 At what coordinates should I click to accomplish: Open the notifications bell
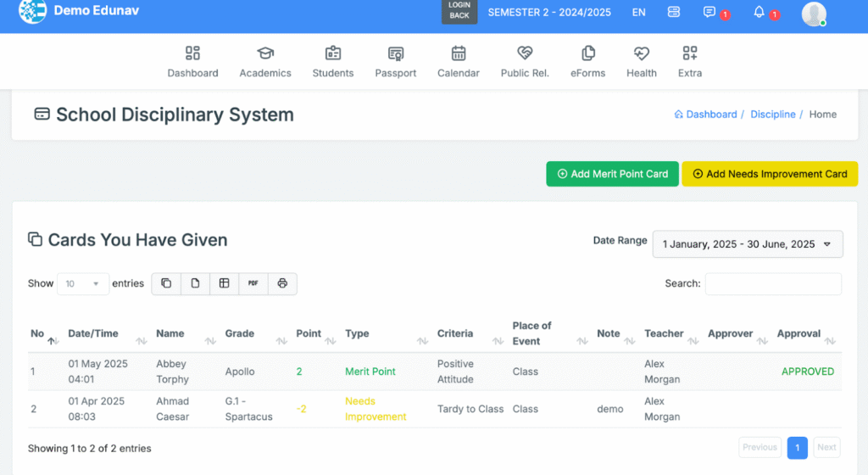[x=759, y=12]
